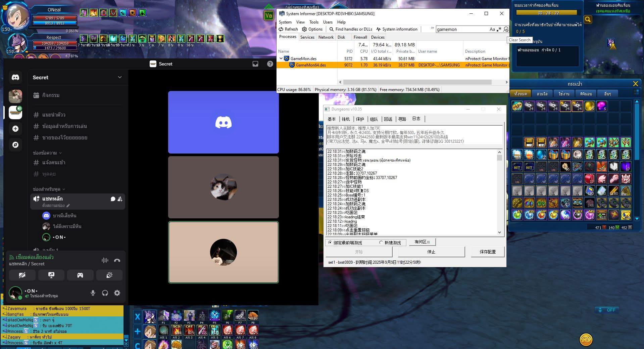The image size is (644, 349).
Task: Open the Tools menu in System Informer
Action: 314,22
